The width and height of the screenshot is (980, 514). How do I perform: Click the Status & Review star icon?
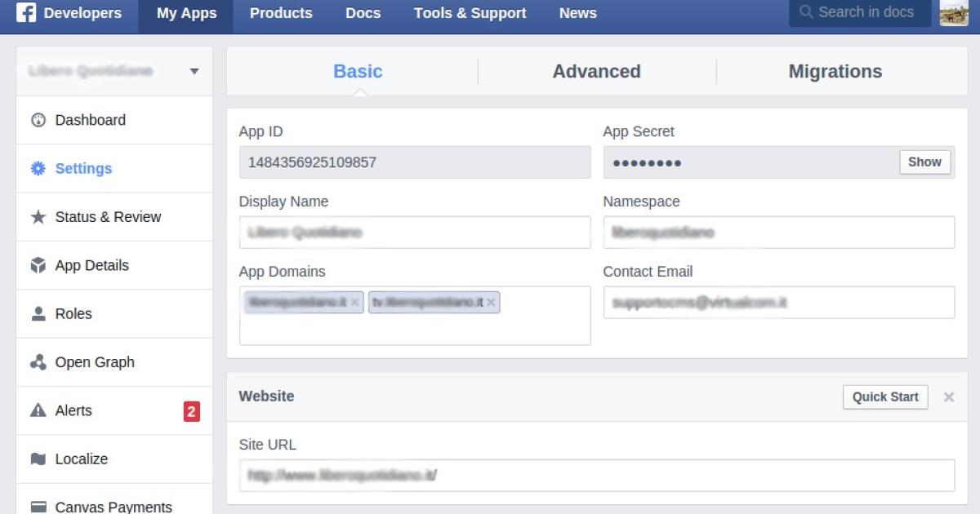pyautogui.click(x=38, y=217)
